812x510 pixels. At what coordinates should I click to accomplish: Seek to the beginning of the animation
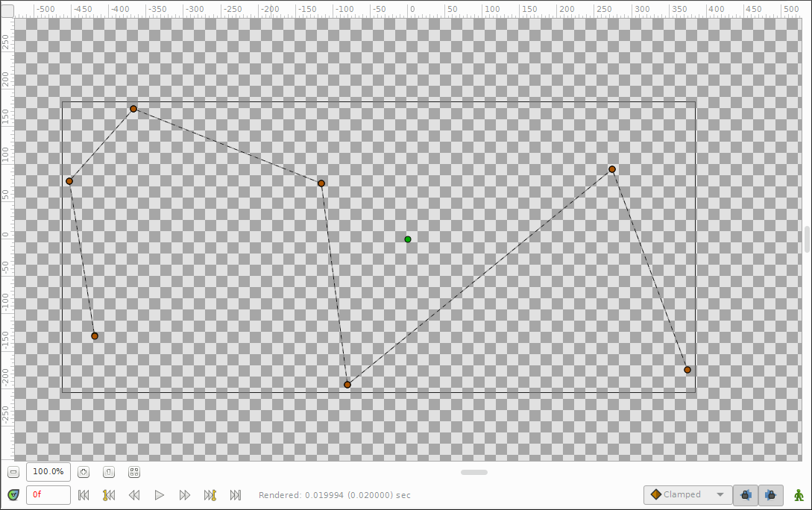(x=84, y=495)
